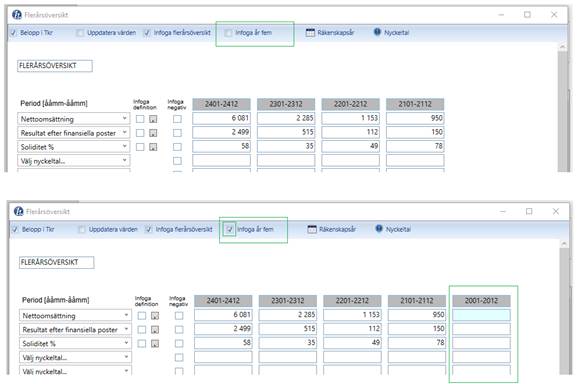Select the 2001-2012 period header in lower window
The image size is (578, 384).
click(x=481, y=301)
